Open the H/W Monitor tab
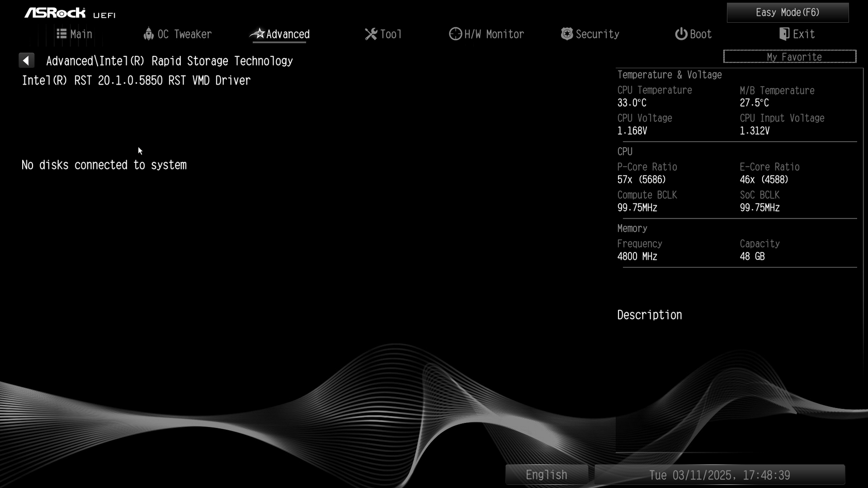Image resolution: width=868 pixels, height=488 pixels. coord(487,34)
